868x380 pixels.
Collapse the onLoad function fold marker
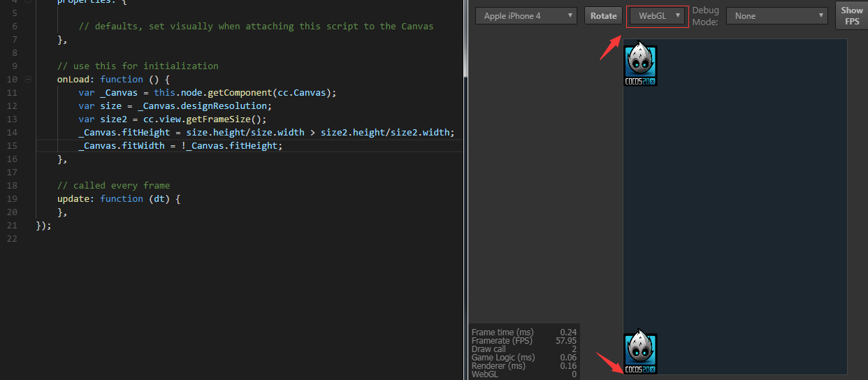(28, 80)
